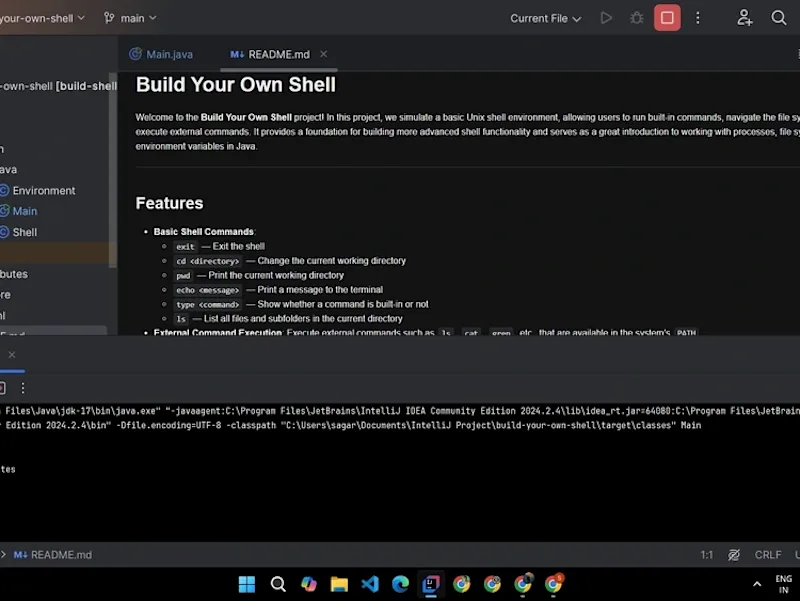This screenshot has height=601, width=800.
Task: Open the More Actions vertical dots menu
Action: coord(697,18)
